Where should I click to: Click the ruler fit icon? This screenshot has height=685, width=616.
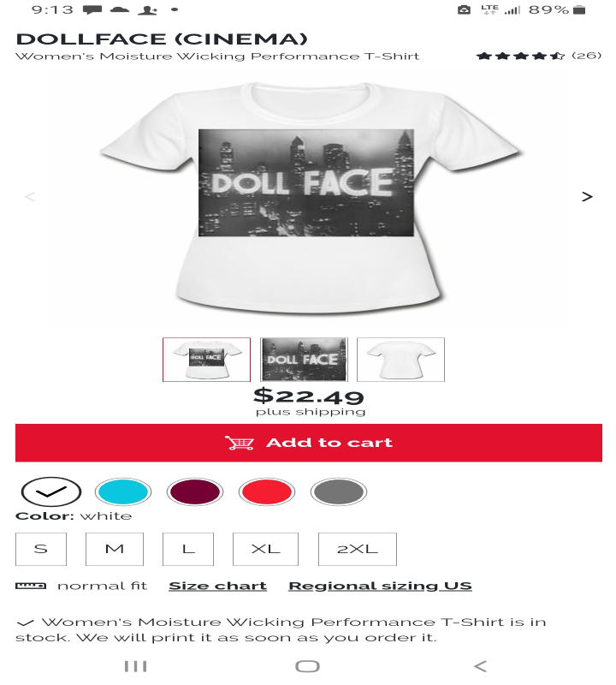pyautogui.click(x=31, y=586)
